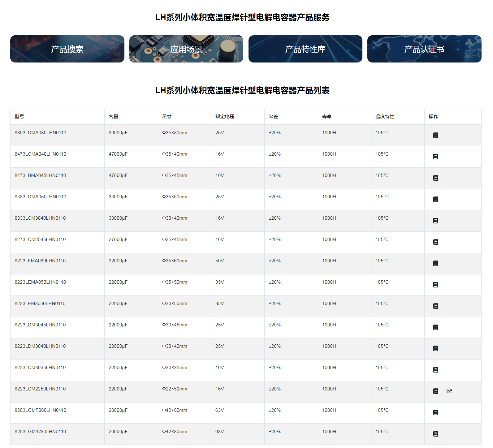Open datasheet icon for 8203LGM4280LHN0110
Image resolution: width=493 pixels, height=448 pixels.
(x=435, y=434)
